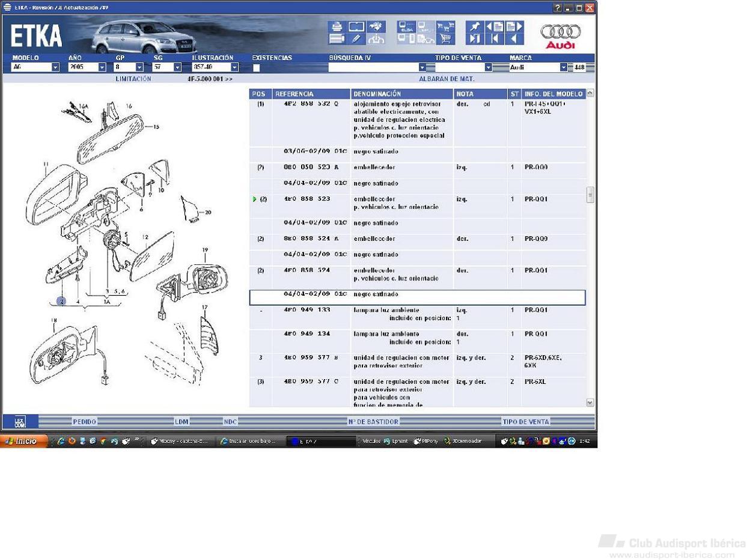The image size is (747, 560).
Task: Click the system tray clock
Action: [x=585, y=441]
